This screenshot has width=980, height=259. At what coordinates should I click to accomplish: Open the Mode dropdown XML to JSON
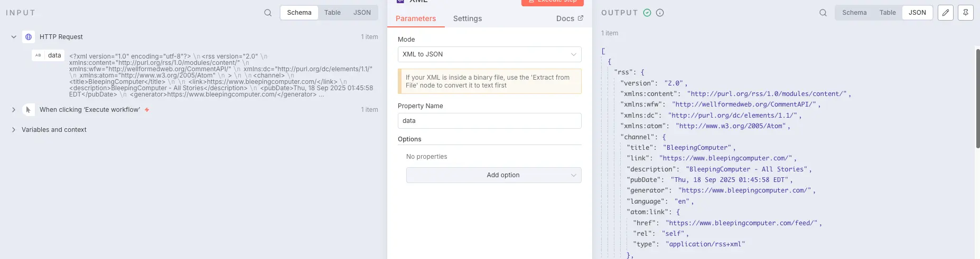click(x=490, y=54)
